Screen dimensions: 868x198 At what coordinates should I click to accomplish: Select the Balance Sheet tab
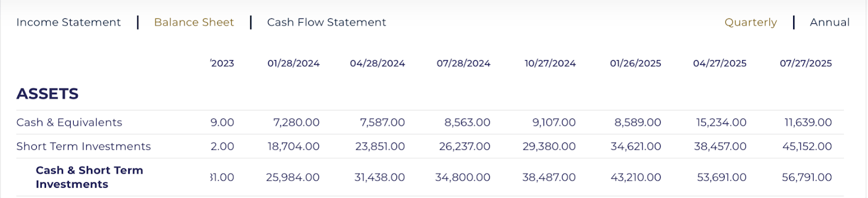(194, 22)
